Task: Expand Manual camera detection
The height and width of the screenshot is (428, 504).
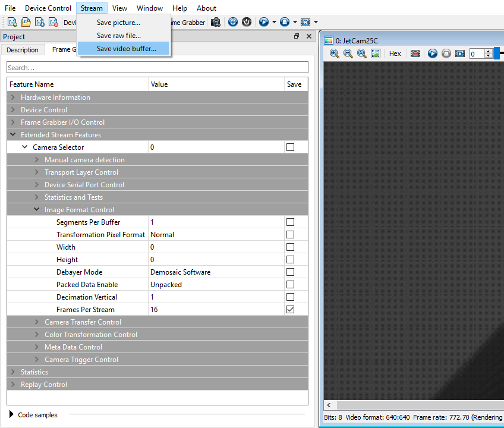Action: click(x=37, y=159)
